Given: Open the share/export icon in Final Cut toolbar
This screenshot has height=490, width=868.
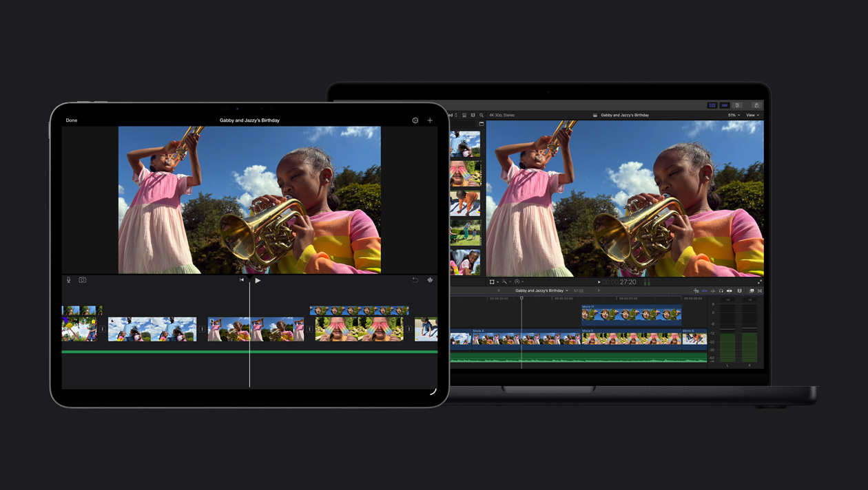Looking at the screenshot, I should point(758,105).
